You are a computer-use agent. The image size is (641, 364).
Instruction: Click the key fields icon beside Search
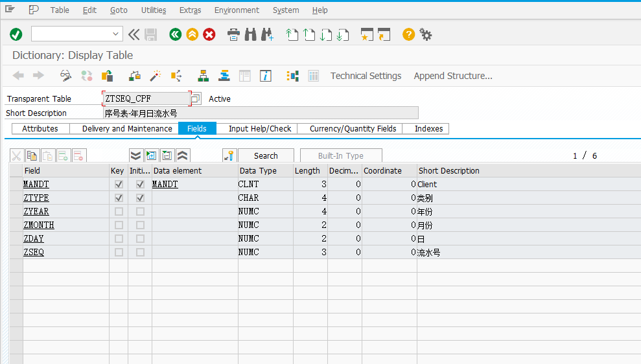click(229, 155)
